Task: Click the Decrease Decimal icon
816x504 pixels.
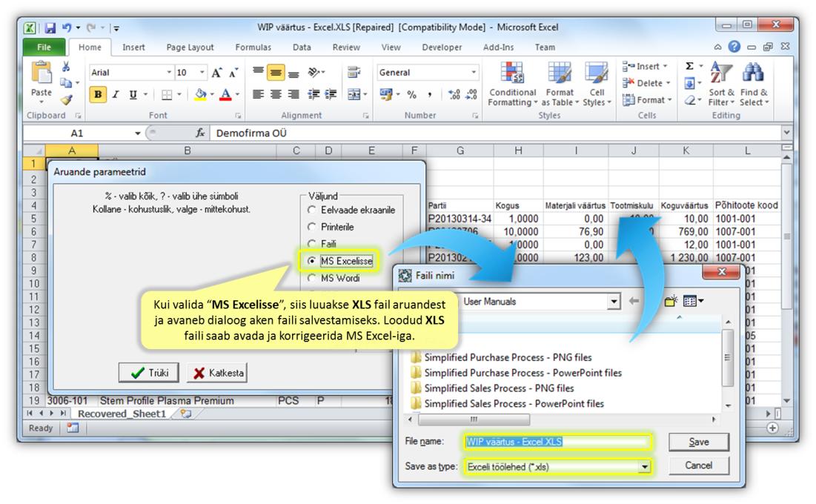Action: [471, 94]
